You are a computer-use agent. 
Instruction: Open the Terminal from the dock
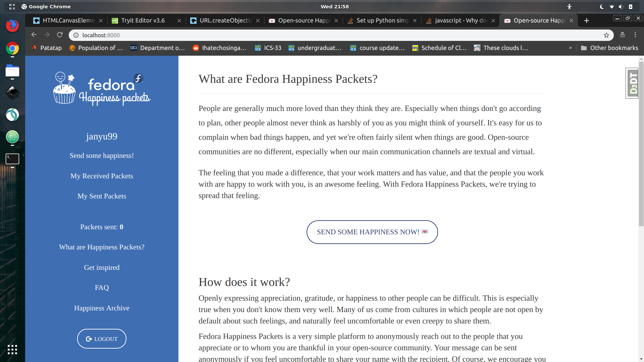[x=12, y=159]
